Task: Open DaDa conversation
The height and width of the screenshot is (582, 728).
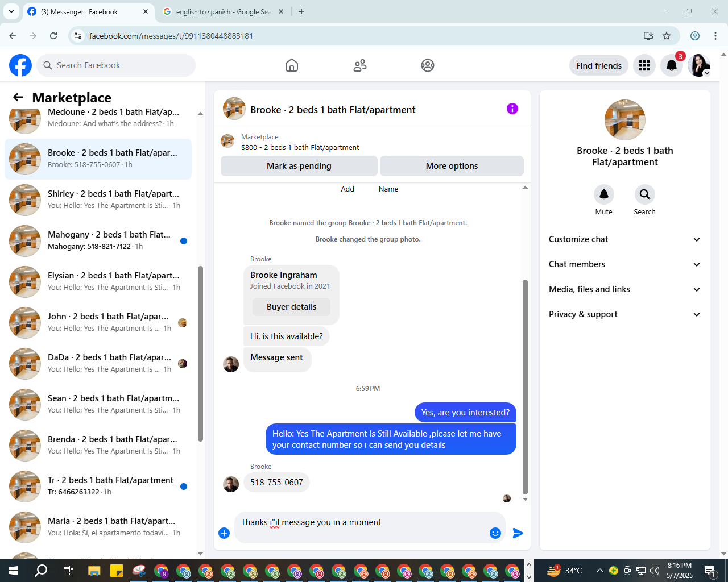Action: tap(98, 363)
